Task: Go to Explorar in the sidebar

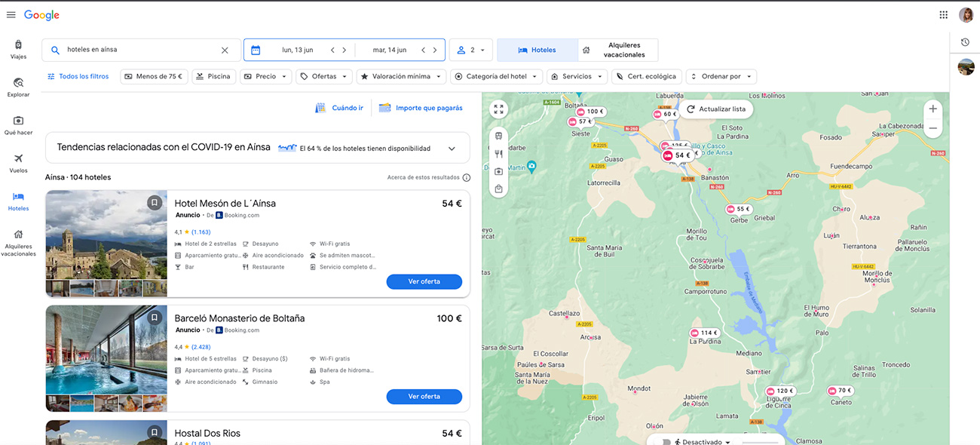Action: (18, 87)
